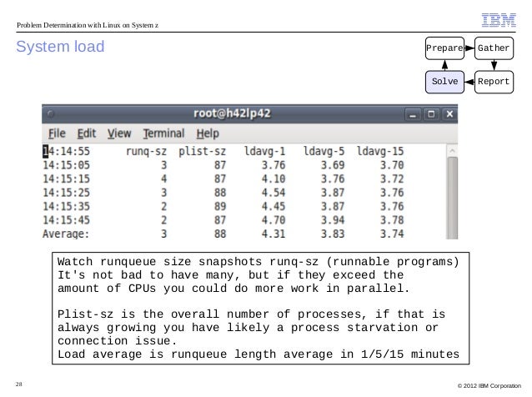Image resolution: width=532 pixels, height=397 pixels.
Task: Close the root@h42lp42 terminal window
Action: click(449, 114)
